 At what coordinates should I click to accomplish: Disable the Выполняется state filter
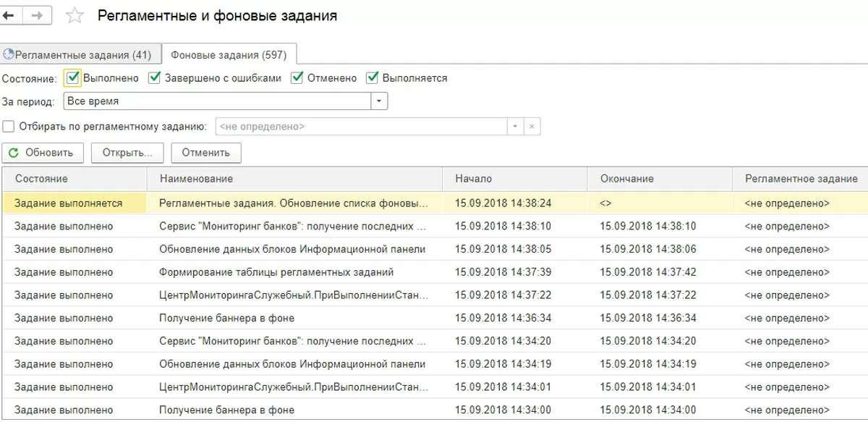[x=373, y=78]
